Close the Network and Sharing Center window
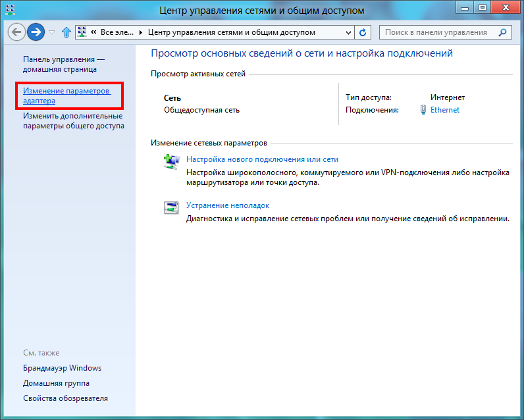Image resolution: width=524 pixels, height=420 pixels. [506, 8]
